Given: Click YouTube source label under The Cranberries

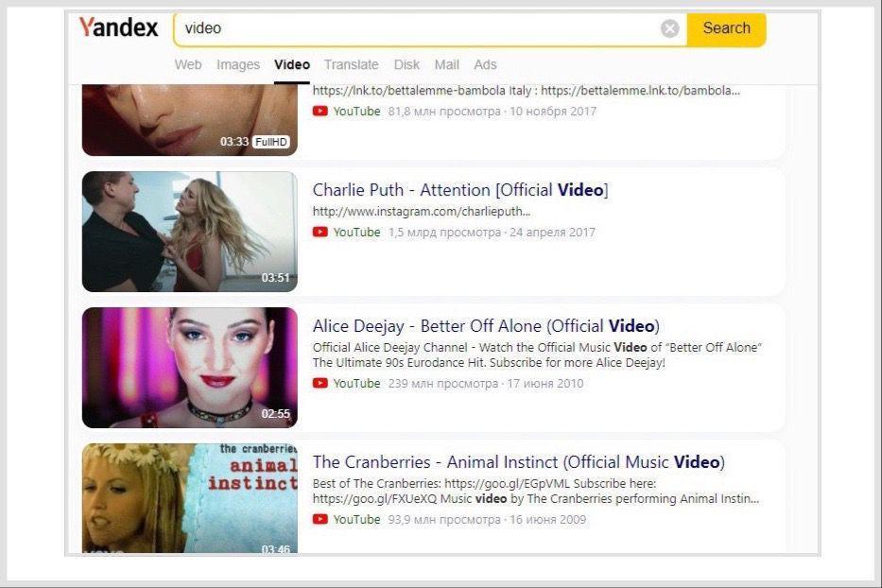Looking at the screenshot, I should click(x=356, y=520).
